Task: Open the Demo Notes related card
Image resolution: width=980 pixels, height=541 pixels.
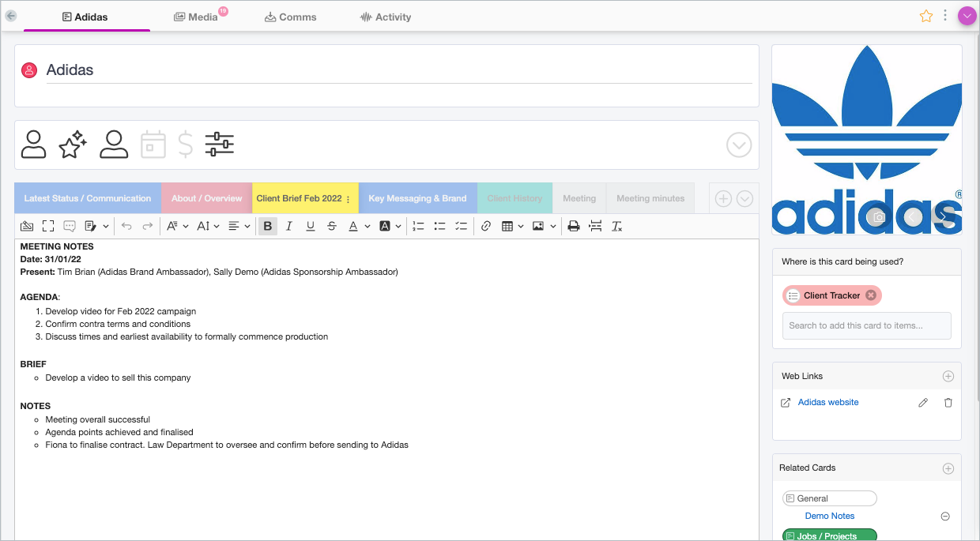Action: coord(829,517)
